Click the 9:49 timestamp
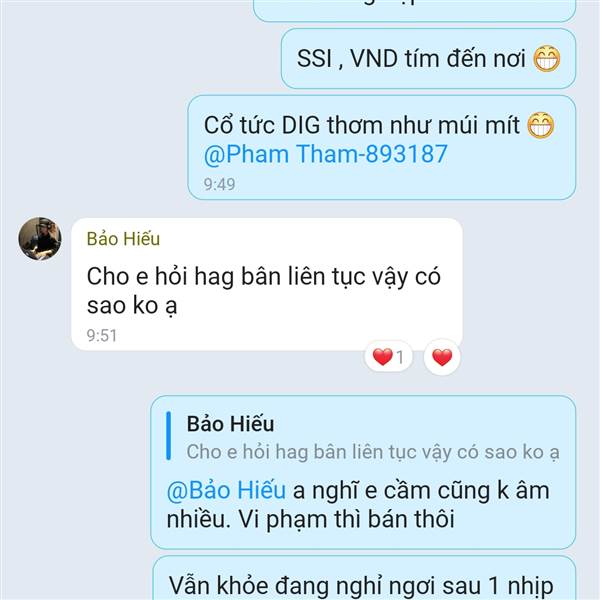The image size is (600, 600). point(219,184)
